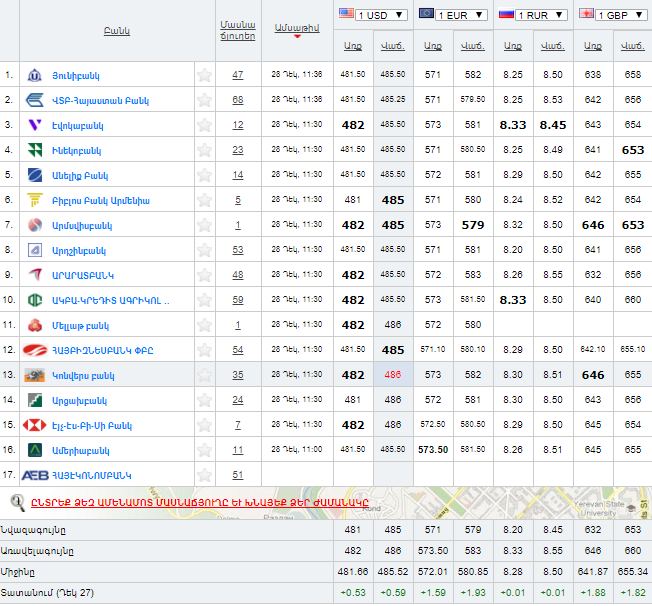Click the average value 481.66 cell
The image size is (652, 606).
[x=353, y=572]
